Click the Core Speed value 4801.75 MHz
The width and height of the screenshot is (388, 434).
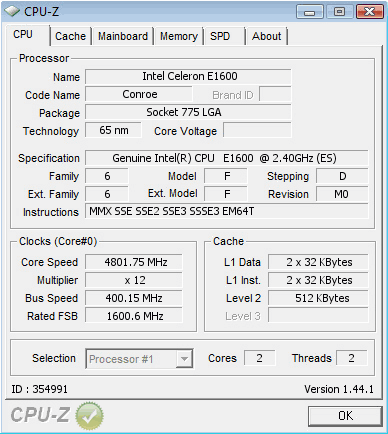click(x=134, y=262)
